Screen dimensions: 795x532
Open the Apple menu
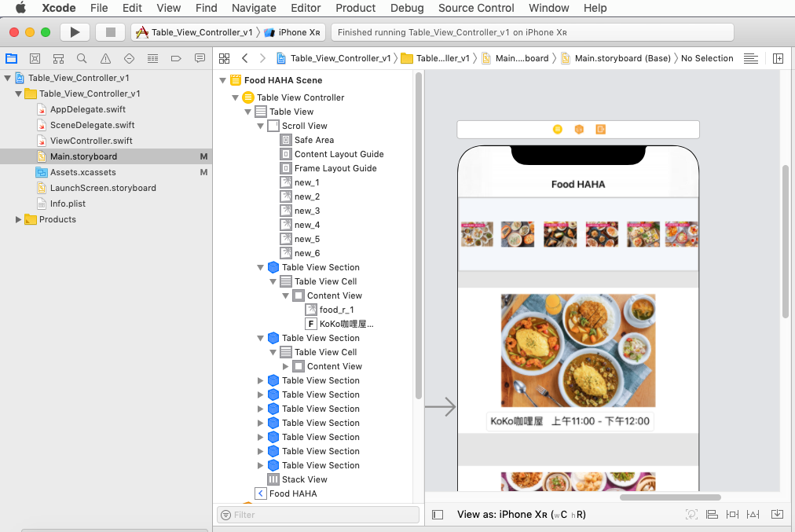point(20,8)
